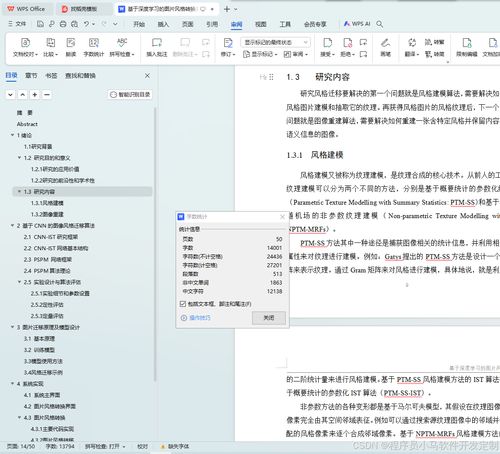Run 拼写检查 spell check

(x=122, y=47)
